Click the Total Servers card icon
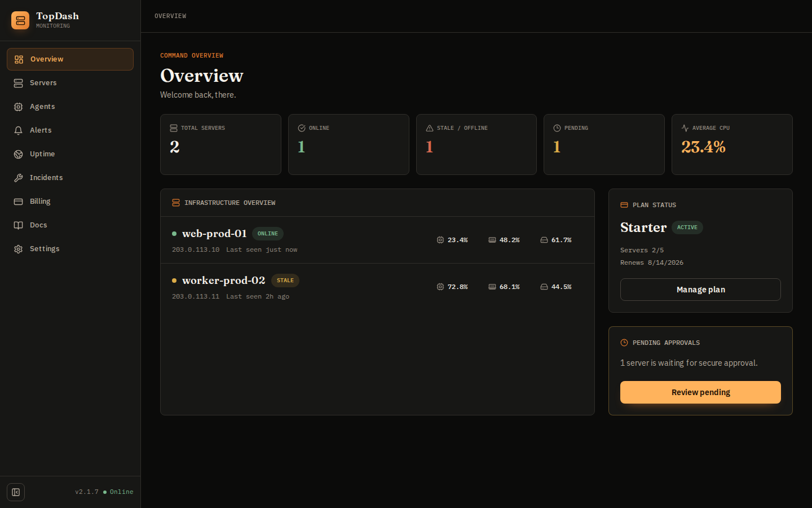This screenshot has width=812, height=508. 174,128
